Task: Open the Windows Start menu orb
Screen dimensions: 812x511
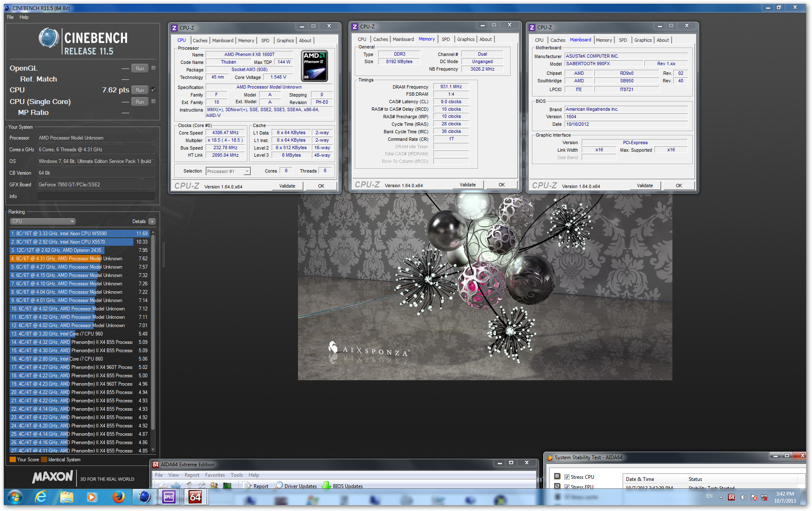Action: 15,497
